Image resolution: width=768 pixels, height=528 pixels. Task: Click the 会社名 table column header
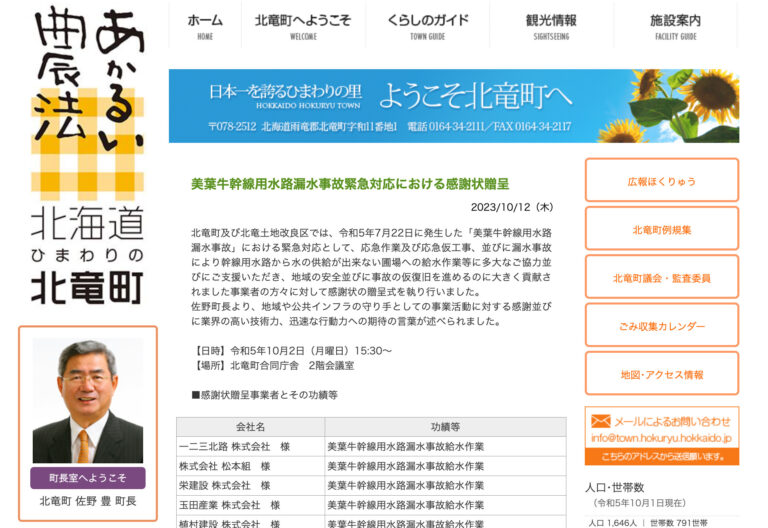click(250, 425)
